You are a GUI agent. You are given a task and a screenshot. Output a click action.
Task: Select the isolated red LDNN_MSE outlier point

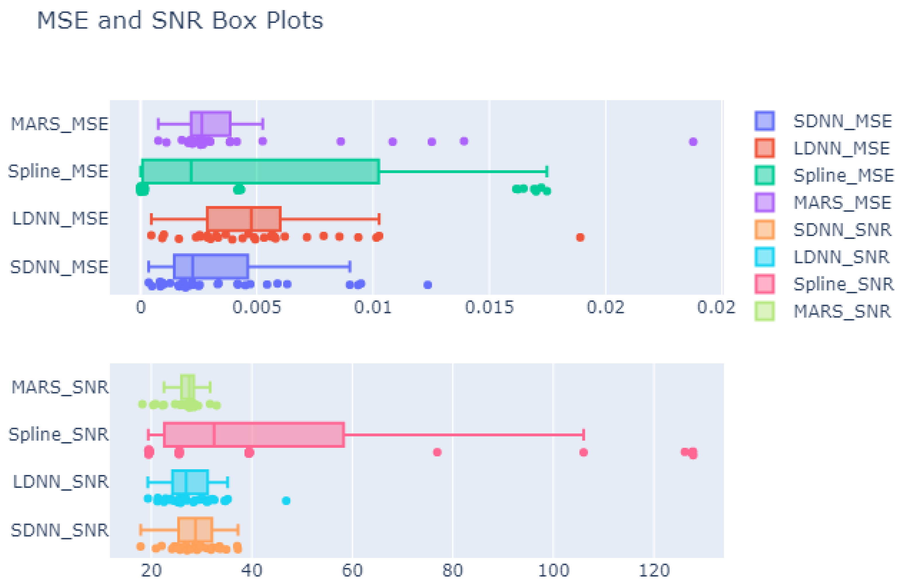tap(580, 237)
